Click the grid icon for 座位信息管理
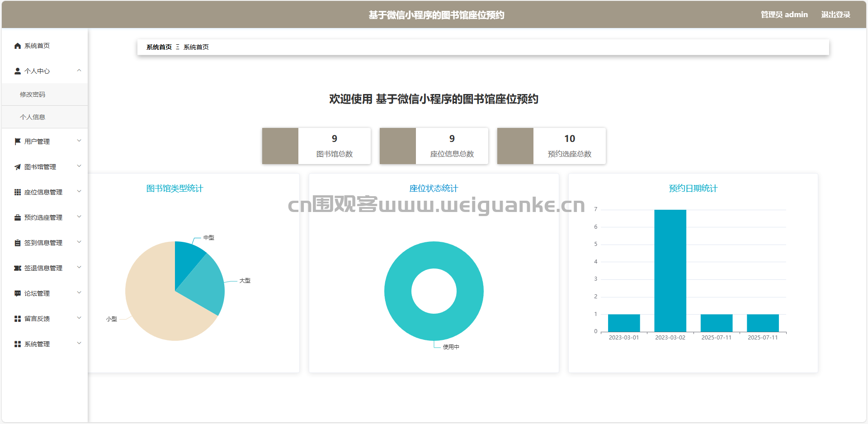Viewport: 868px width, 424px height. pyautogui.click(x=18, y=192)
